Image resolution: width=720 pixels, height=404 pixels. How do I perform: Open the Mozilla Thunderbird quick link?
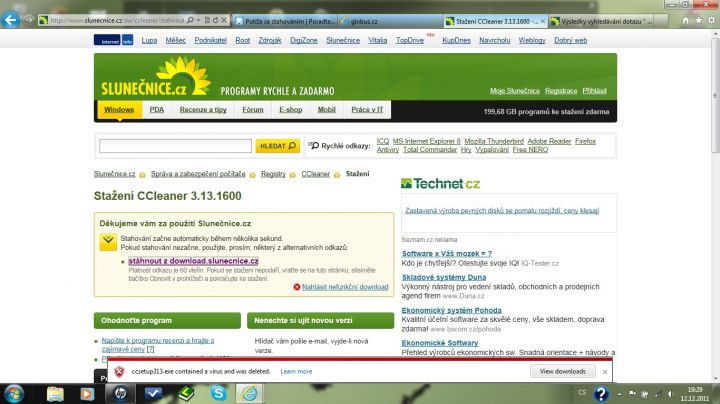point(494,141)
